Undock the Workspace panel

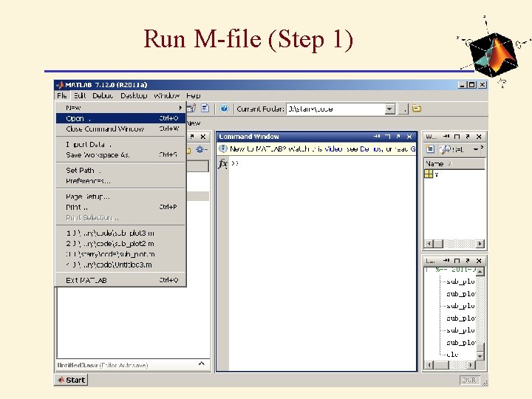468,137
